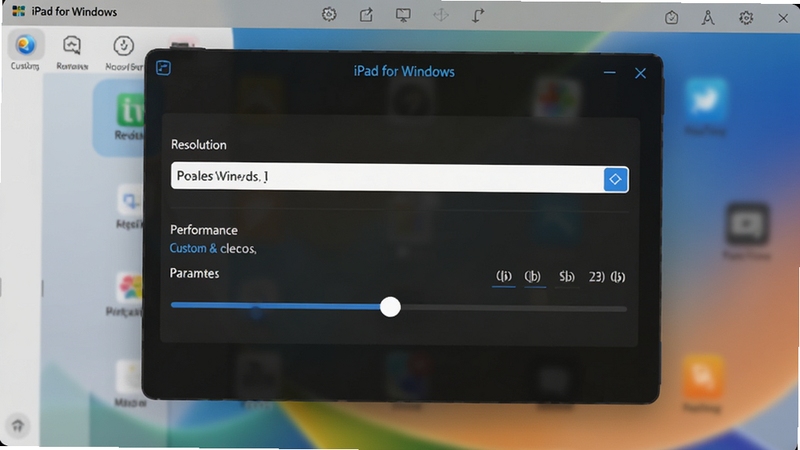Click blue diamond button on Resolution field

pos(615,179)
